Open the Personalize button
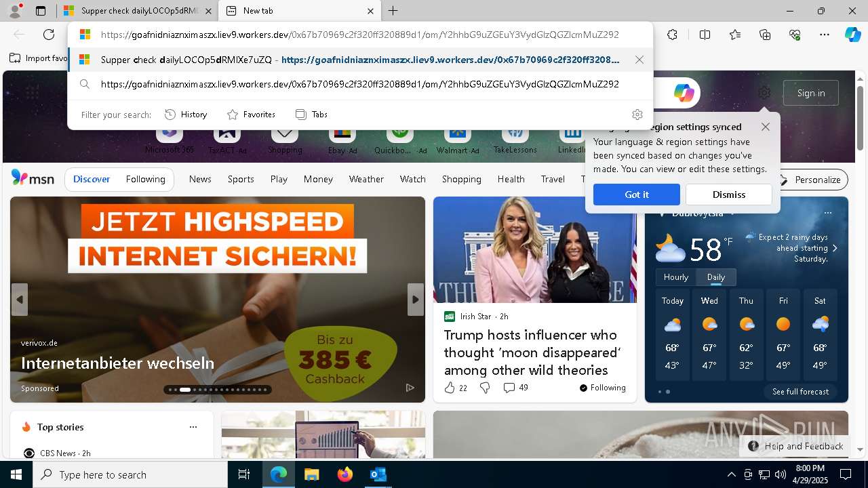This screenshot has height=488, width=868. click(811, 180)
